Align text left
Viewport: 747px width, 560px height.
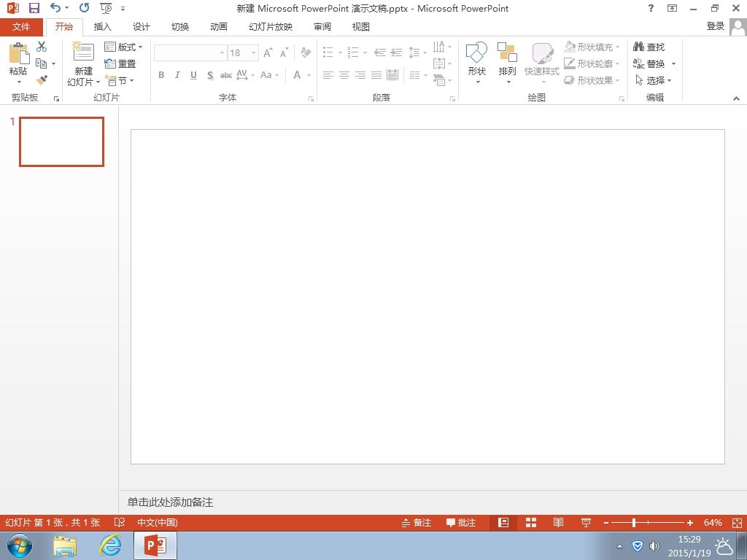coord(328,75)
